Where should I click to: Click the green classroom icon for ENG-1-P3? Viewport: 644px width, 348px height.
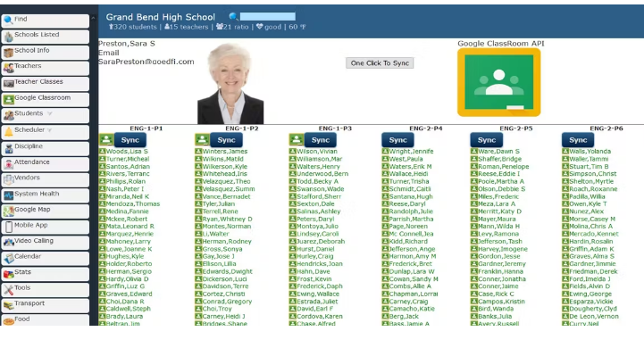click(297, 140)
